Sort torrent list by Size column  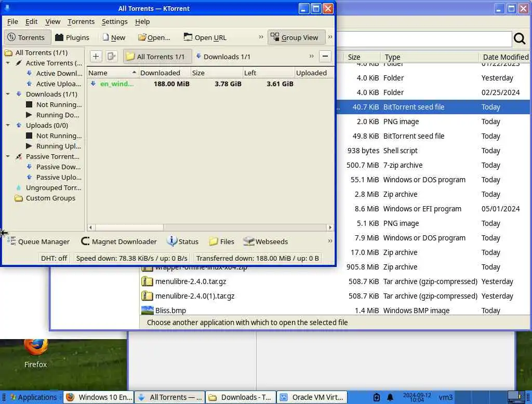[x=216, y=73]
